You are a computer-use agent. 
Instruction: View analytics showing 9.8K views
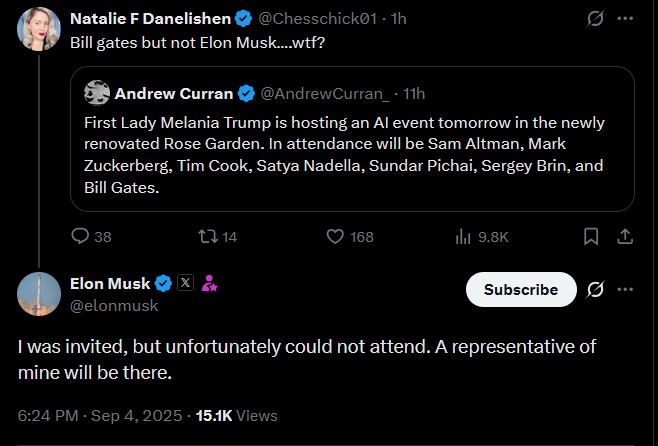click(463, 237)
